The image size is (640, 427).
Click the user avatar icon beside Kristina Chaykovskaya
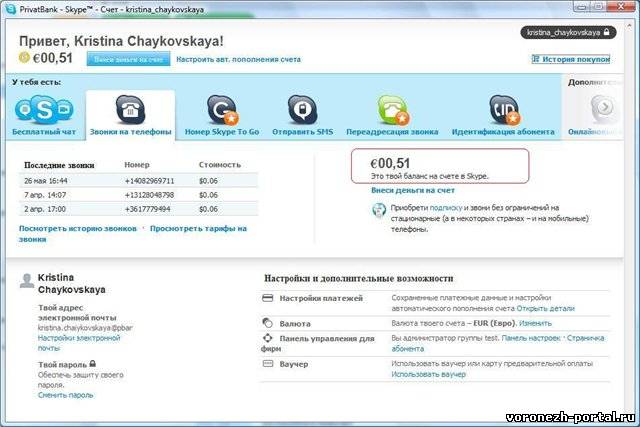pos(27,281)
